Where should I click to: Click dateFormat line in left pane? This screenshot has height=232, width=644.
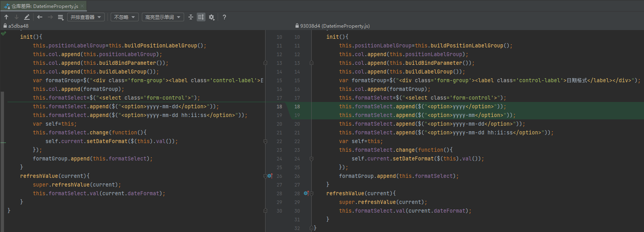pos(99,193)
